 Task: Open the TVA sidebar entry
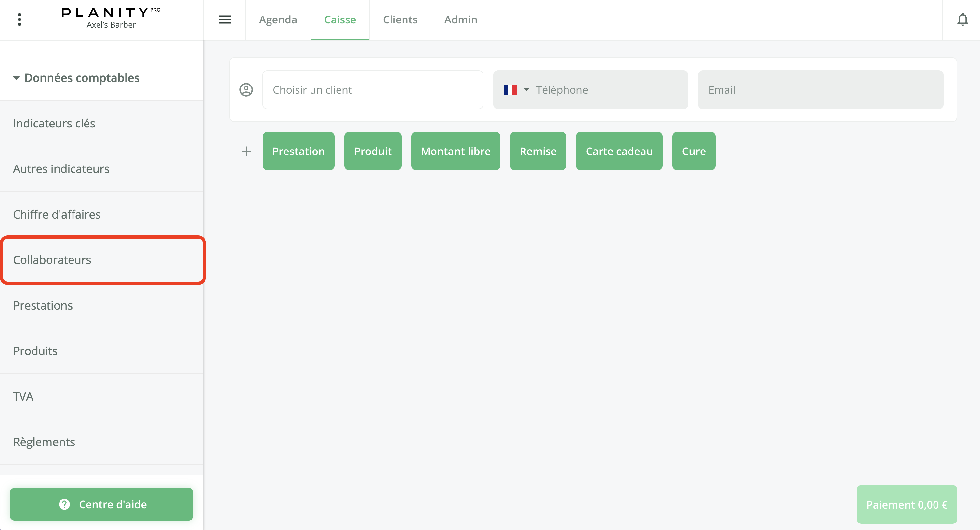[23, 396]
